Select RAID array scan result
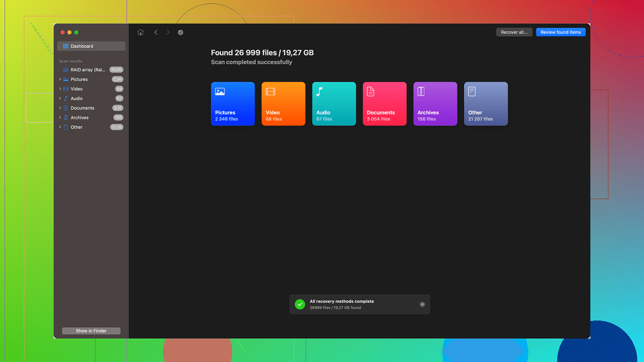The width and height of the screenshot is (644, 362). point(88,70)
